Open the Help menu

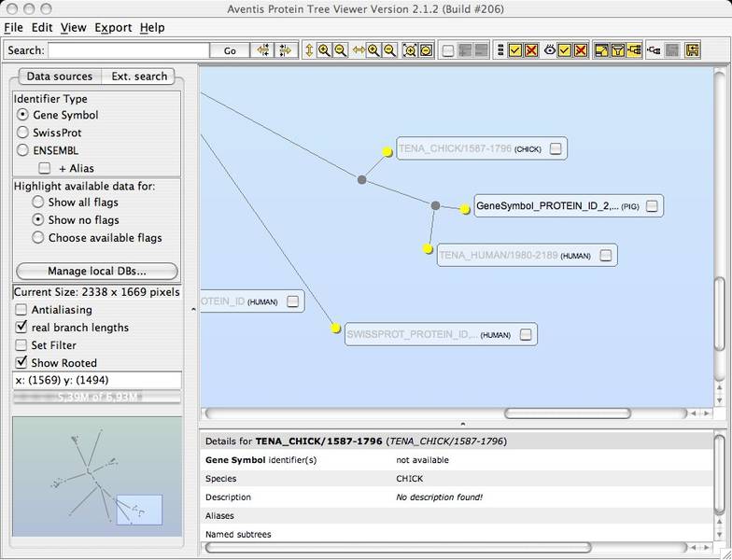[152, 28]
